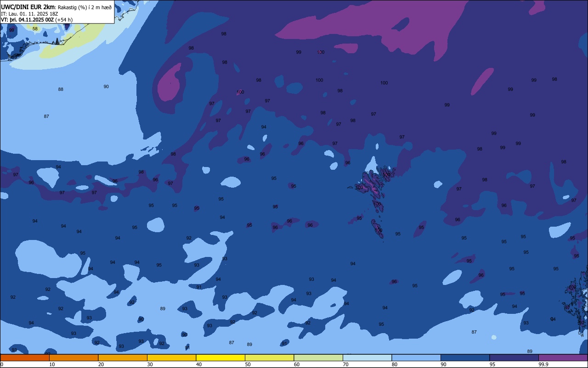Click the 0–10 percent legend color segment
This screenshot has height=368, width=588.
click(x=25, y=357)
